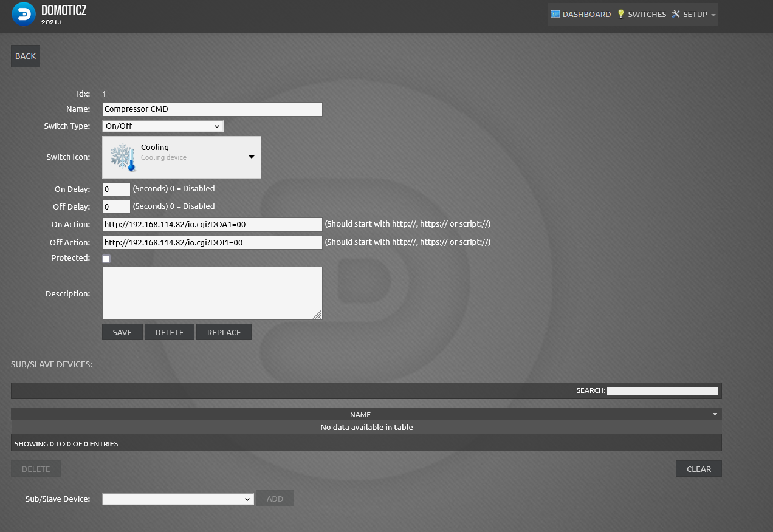
Task: Click the Domoticz logo icon
Action: coord(24,15)
